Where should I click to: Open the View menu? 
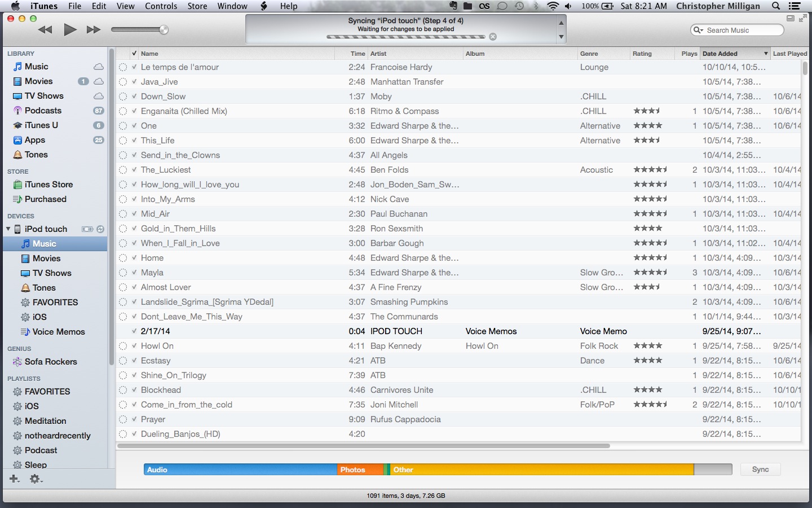click(125, 6)
